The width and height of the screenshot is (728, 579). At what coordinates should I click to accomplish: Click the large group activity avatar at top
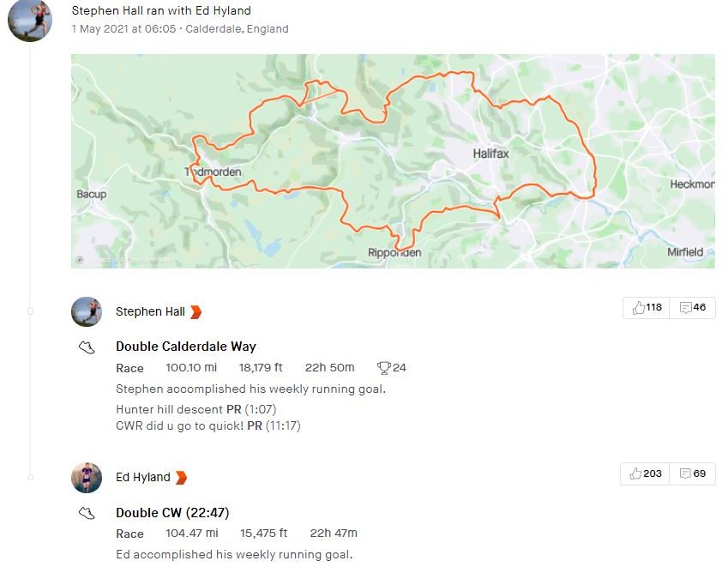click(x=30, y=20)
